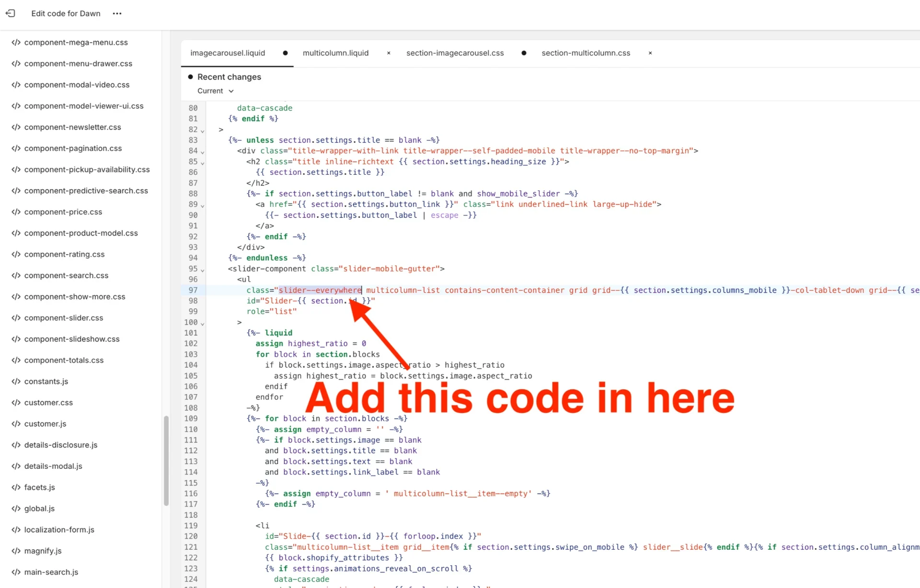Viewport: 920px width, 588px height.
Task: Click unsaved-changes dot on imagecarousel.liquid tab
Action: 285,53
